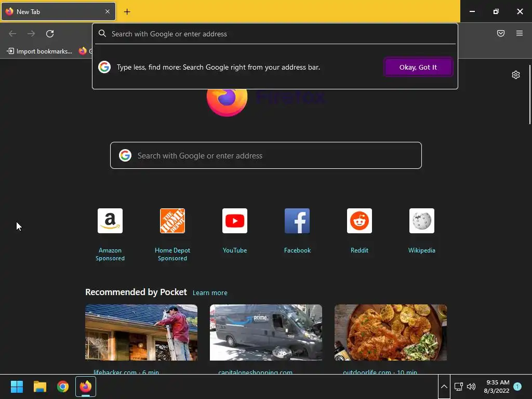
Task: Click the Recommended by Pocket heading
Action: coord(136,292)
